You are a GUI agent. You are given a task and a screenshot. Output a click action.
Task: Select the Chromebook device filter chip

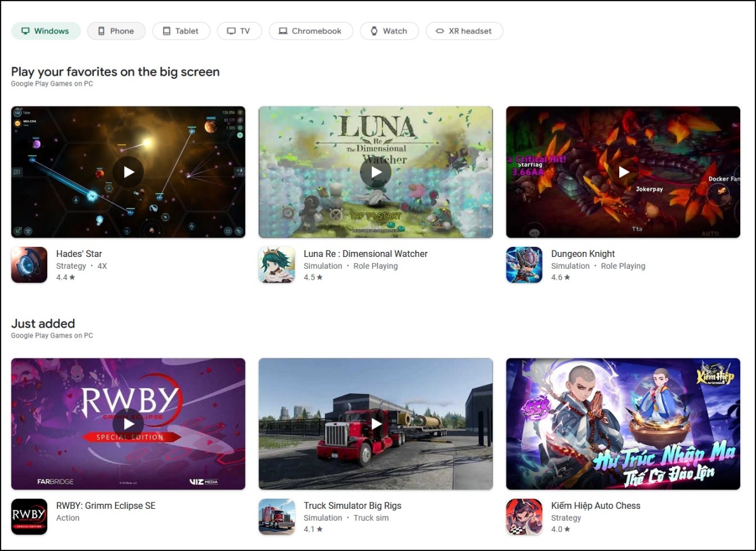[x=311, y=31]
